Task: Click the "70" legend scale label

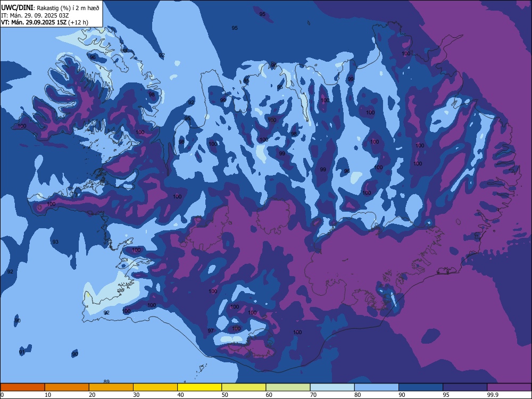Action: (313, 395)
